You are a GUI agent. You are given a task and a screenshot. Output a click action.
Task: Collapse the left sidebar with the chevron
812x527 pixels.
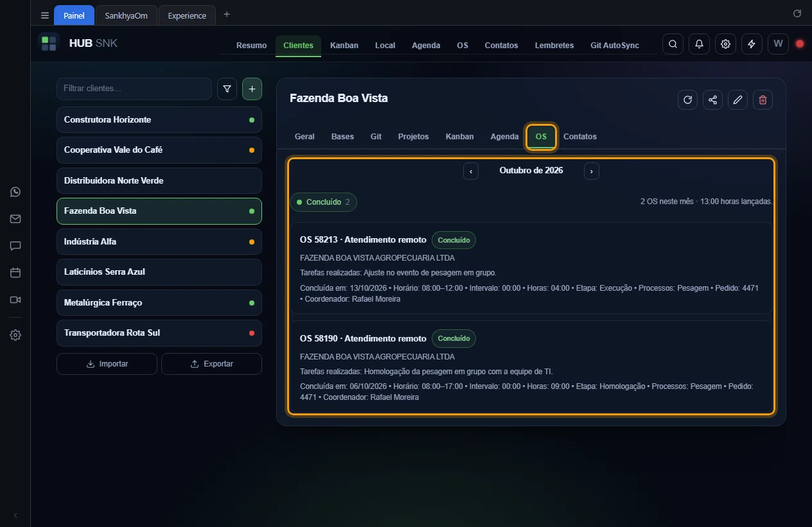click(15, 515)
